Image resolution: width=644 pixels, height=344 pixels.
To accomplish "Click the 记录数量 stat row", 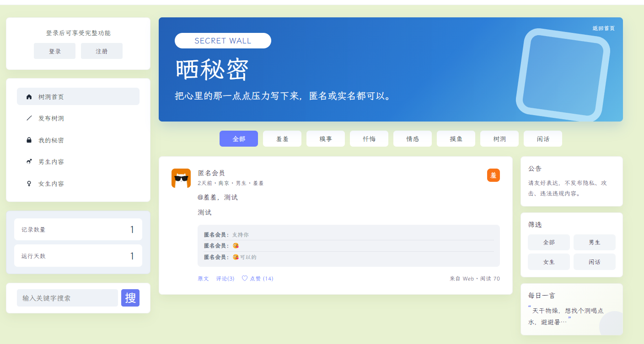I will [78, 229].
